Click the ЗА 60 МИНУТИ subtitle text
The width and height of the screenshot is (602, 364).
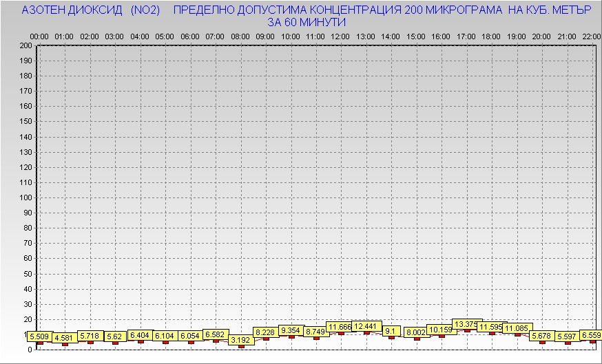coord(306,22)
